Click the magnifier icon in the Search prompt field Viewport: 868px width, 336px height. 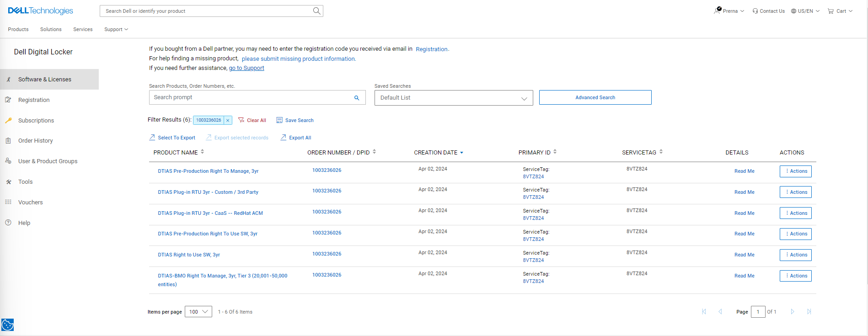(357, 98)
